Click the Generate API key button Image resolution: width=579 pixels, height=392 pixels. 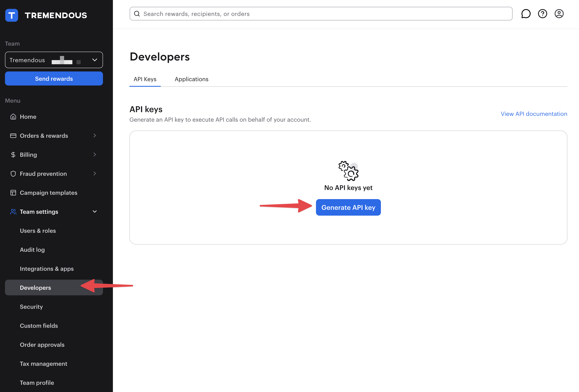tap(348, 207)
